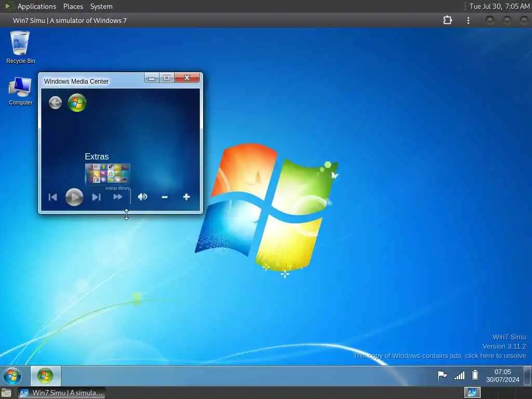Open the three-dot browser menu
This screenshot has width=532, height=399.
[x=468, y=20]
